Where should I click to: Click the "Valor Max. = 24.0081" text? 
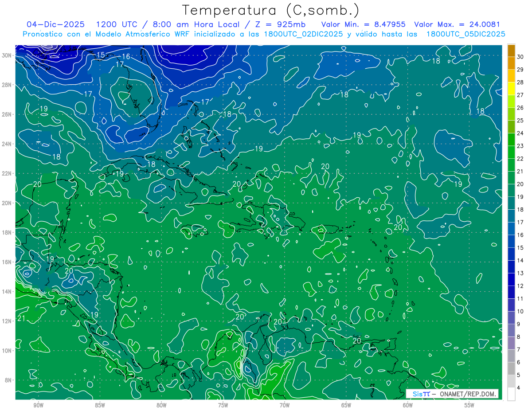[x=457, y=24]
